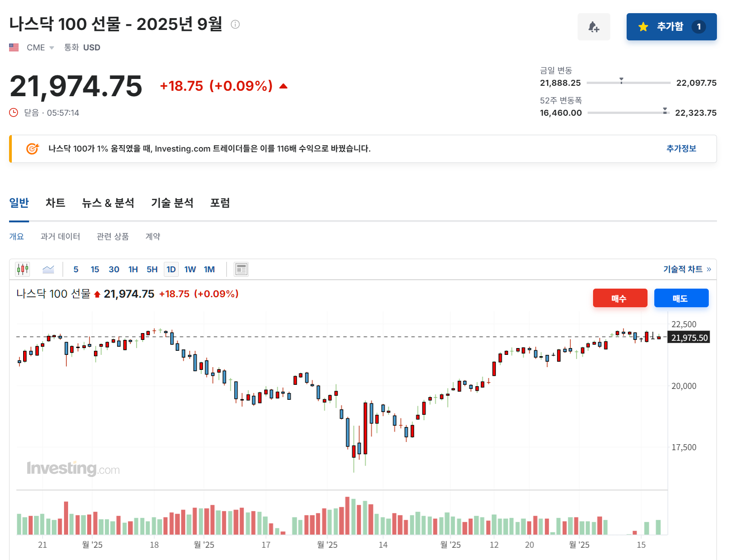This screenshot has height=560, width=731.
Task: Open the 과거 데이터 section
Action: point(60,236)
